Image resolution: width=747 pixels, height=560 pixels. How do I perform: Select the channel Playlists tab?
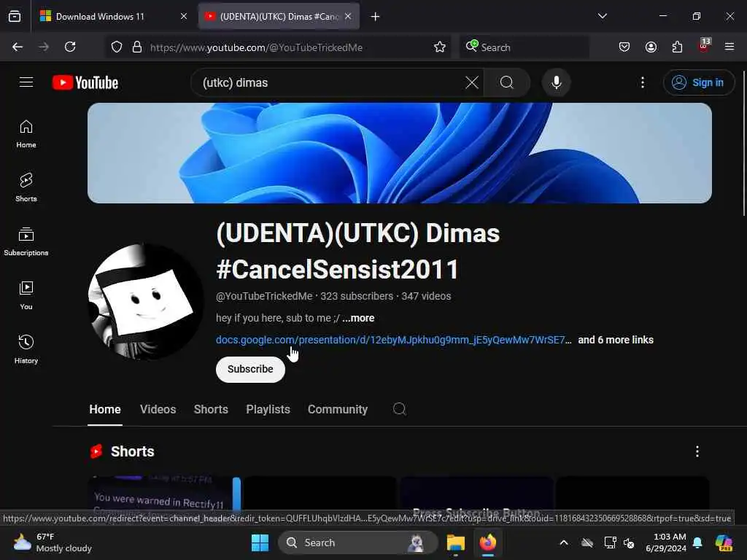[x=268, y=409]
